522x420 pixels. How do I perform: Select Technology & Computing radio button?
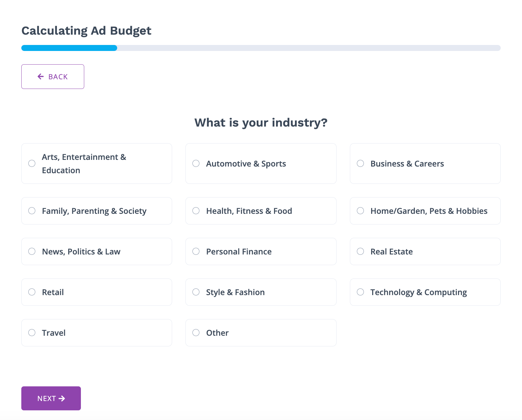361,292
